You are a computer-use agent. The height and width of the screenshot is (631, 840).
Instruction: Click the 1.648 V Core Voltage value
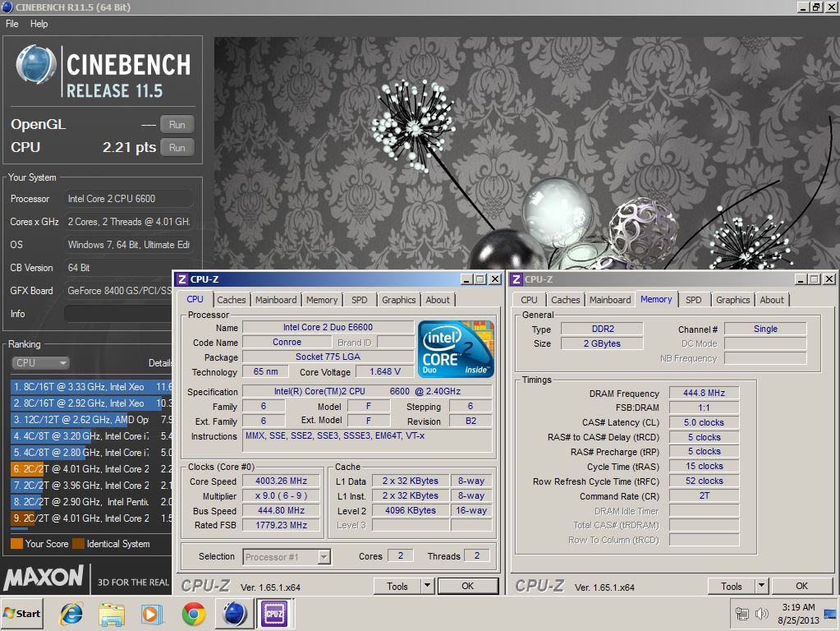pyautogui.click(x=385, y=371)
